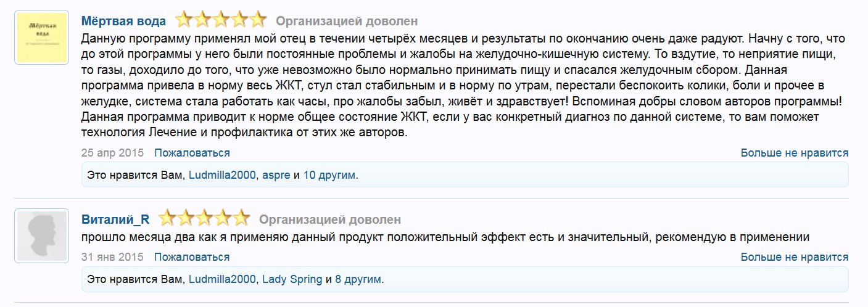Image resolution: width=868 pixels, height=307 pixels.
Task: Click the Мёртвая вода avatar thumbnail
Action: click(41, 38)
